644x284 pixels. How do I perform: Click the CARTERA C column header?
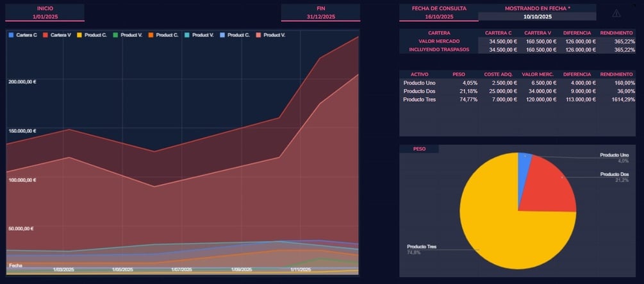pyautogui.click(x=498, y=33)
